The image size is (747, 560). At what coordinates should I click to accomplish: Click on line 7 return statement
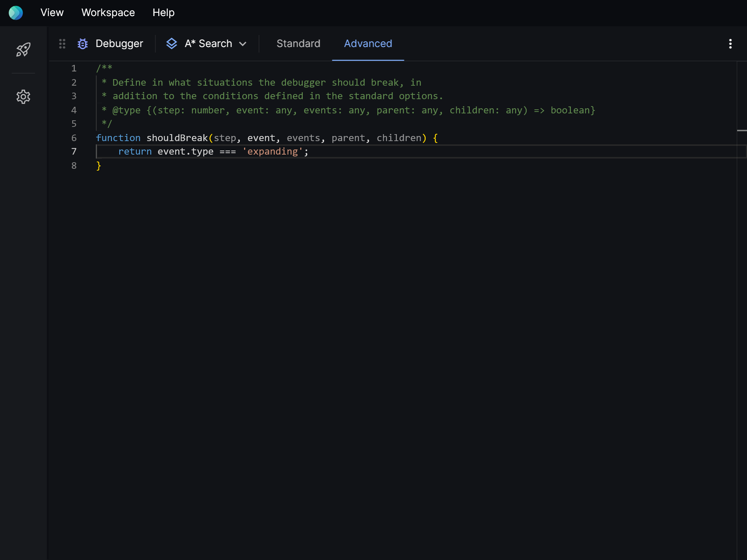click(213, 152)
